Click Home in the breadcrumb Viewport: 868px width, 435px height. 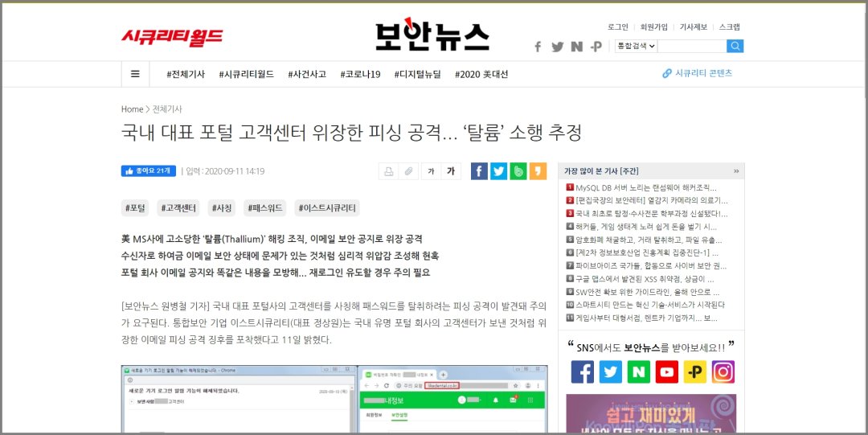click(x=133, y=109)
